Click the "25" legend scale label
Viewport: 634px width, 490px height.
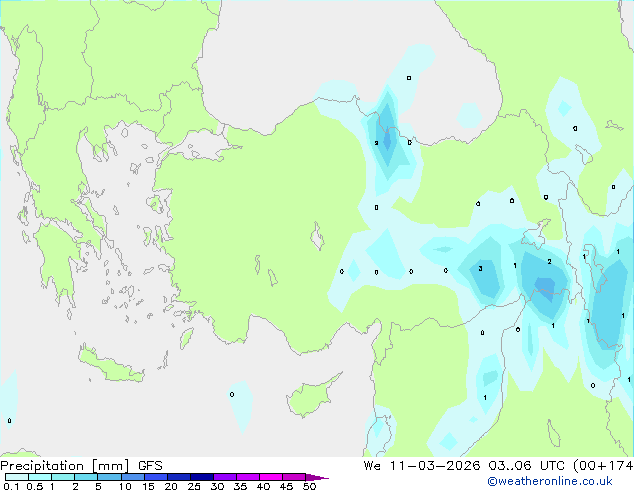coord(194,486)
